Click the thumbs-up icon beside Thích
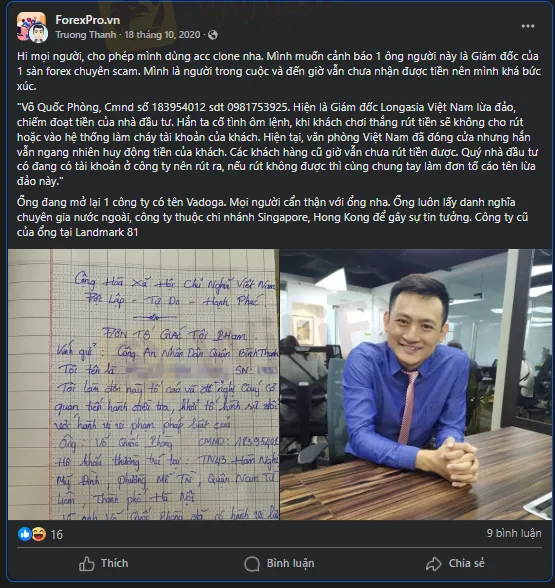This screenshot has width=555, height=588. click(x=87, y=564)
